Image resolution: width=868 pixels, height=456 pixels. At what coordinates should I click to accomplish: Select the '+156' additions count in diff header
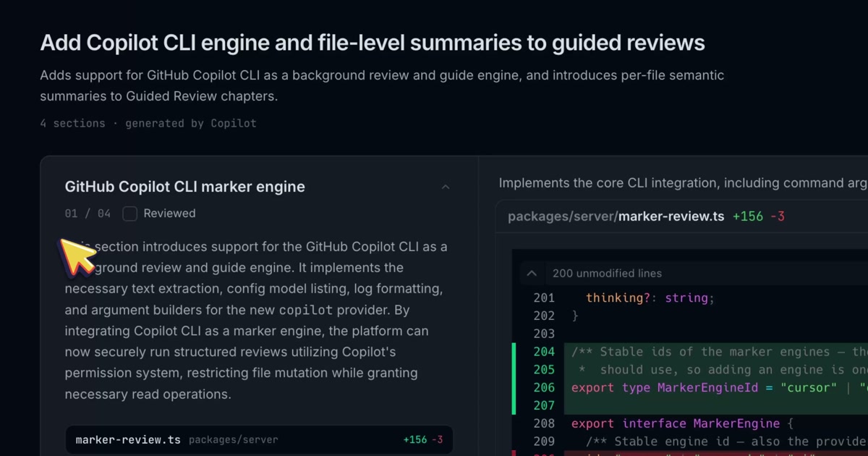748,216
